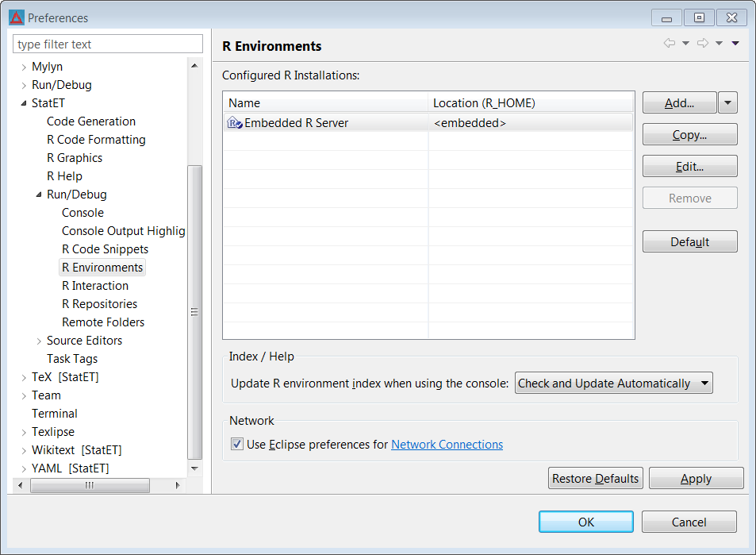This screenshot has width=756, height=555.
Task: Toggle Use Eclipse preferences checkbox
Action: pyautogui.click(x=236, y=444)
